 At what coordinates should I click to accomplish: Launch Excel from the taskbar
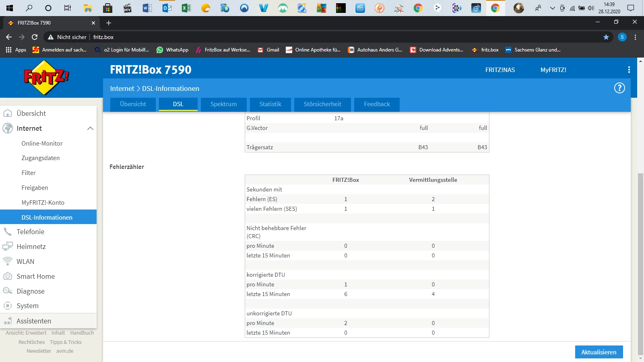[186, 8]
